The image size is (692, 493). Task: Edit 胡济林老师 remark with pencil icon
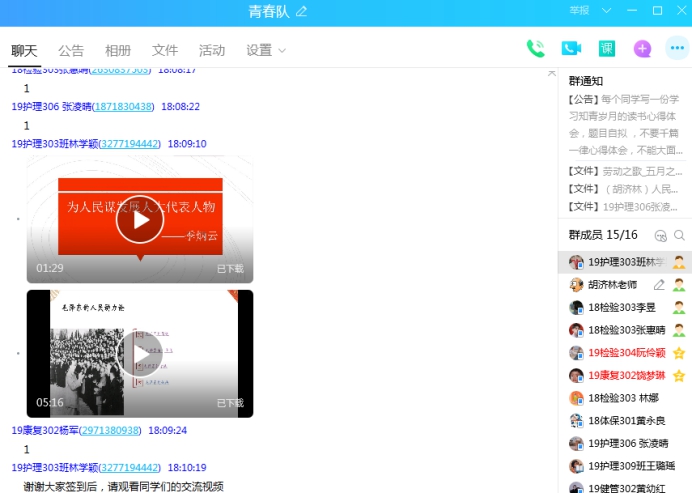point(659,285)
